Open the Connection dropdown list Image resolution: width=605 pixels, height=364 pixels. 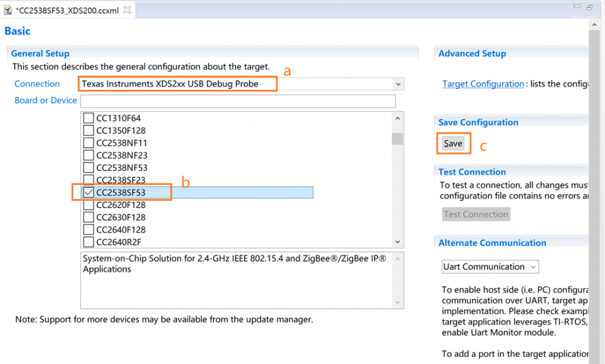(398, 84)
